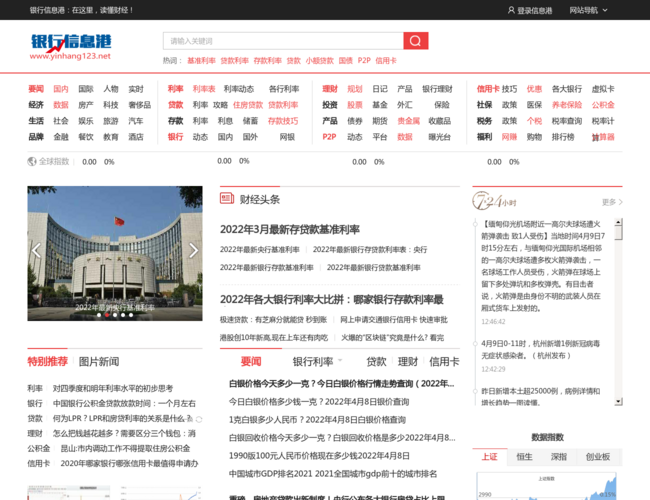
Task: Open 利率表 in the 利率 nav row
Action: [204, 89]
